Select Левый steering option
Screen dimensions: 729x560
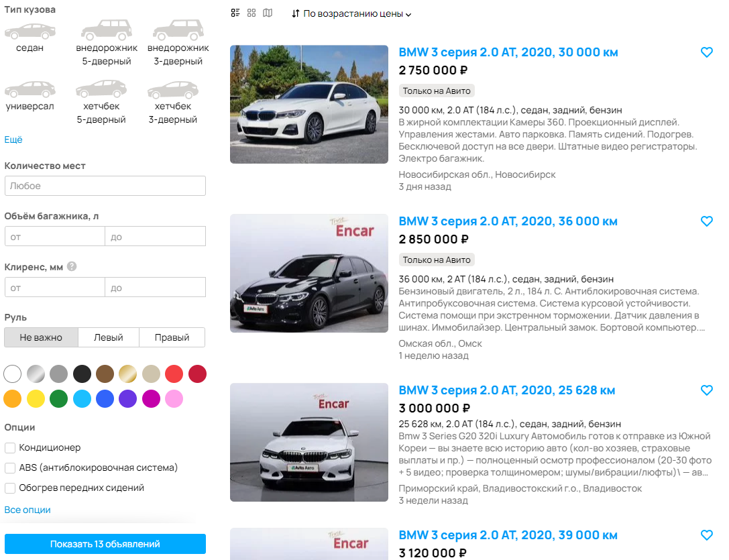109,337
